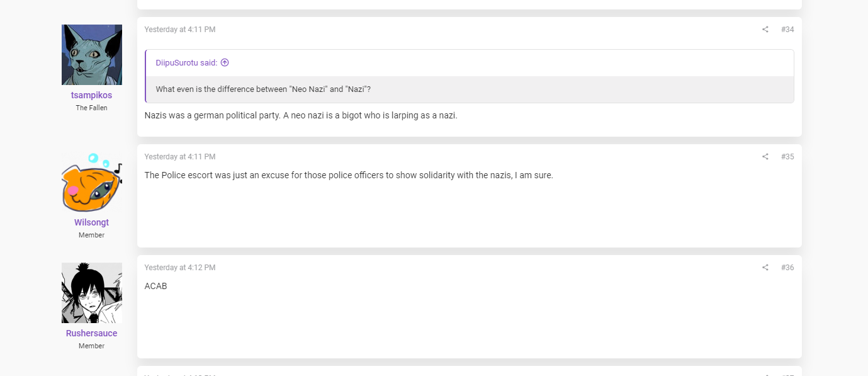This screenshot has width=868, height=376.
Task: Open post number #35 permalink
Action: 787,157
